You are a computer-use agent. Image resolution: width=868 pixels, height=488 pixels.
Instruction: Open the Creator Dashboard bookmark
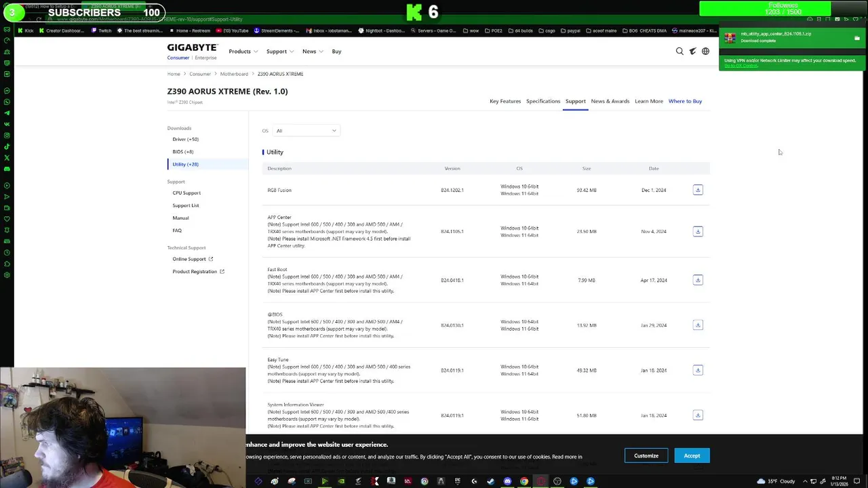pyautogui.click(x=62, y=30)
